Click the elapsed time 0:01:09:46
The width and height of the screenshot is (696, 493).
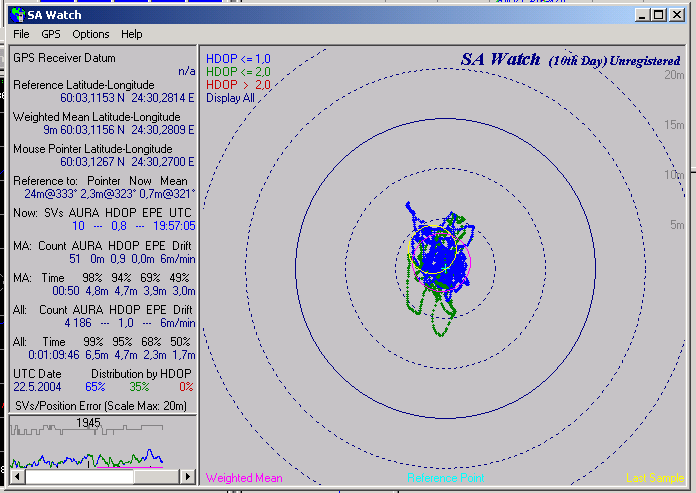[x=54, y=355]
